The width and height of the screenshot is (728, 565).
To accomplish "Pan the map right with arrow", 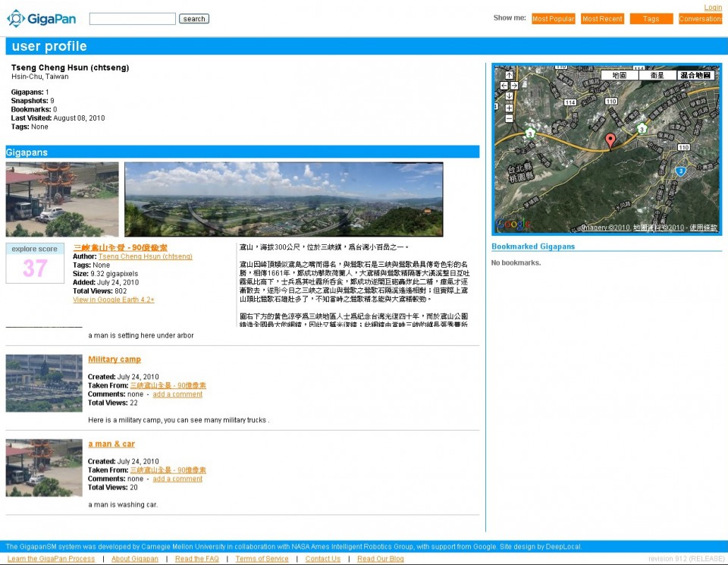I will tap(514, 86).
